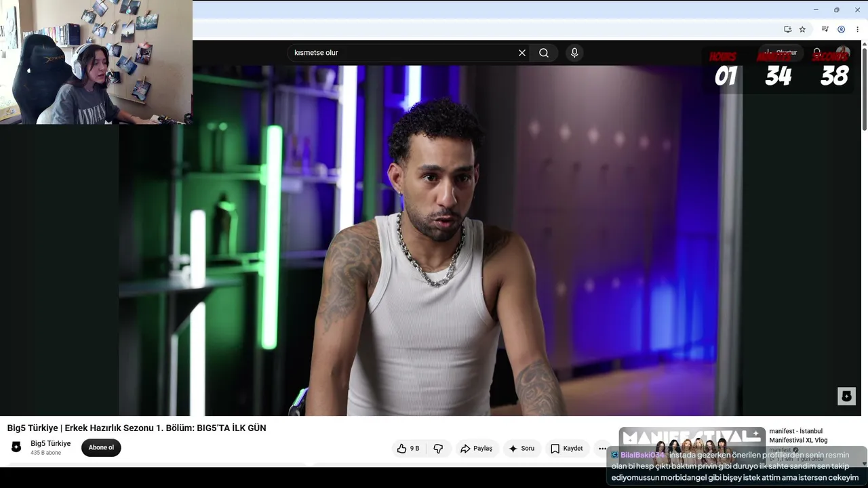Open more actions ellipsis menu
The height and width of the screenshot is (488, 868).
(x=602, y=448)
